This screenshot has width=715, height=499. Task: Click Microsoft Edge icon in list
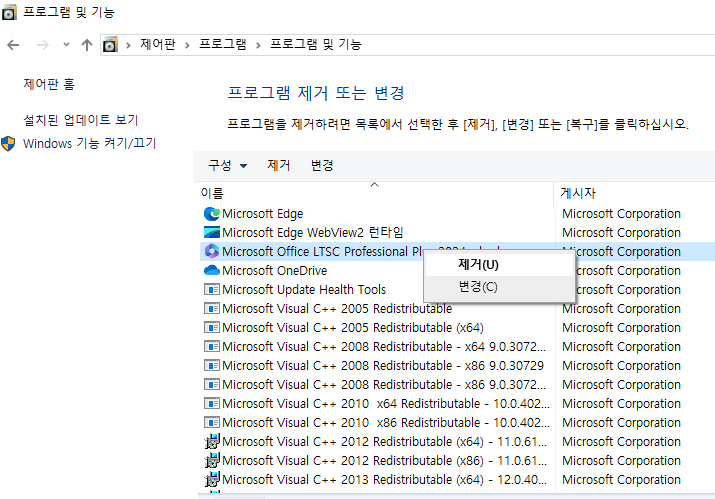click(212, 214)
